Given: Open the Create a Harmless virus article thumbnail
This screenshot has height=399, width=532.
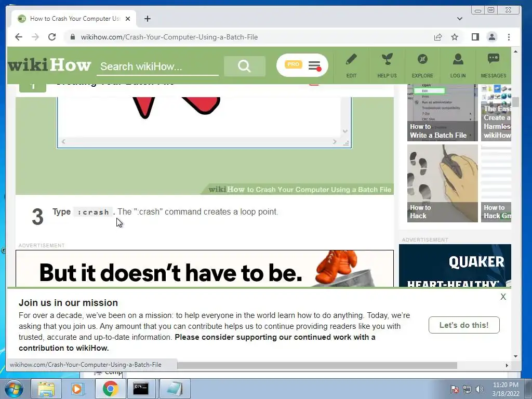Looking at the screenshot, I should coord(496,112).
